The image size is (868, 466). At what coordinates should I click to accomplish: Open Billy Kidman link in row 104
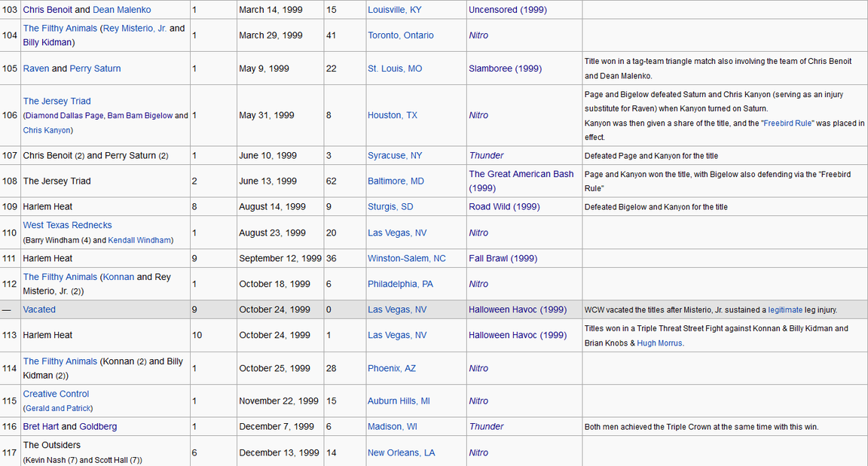[x=47, y=42]
